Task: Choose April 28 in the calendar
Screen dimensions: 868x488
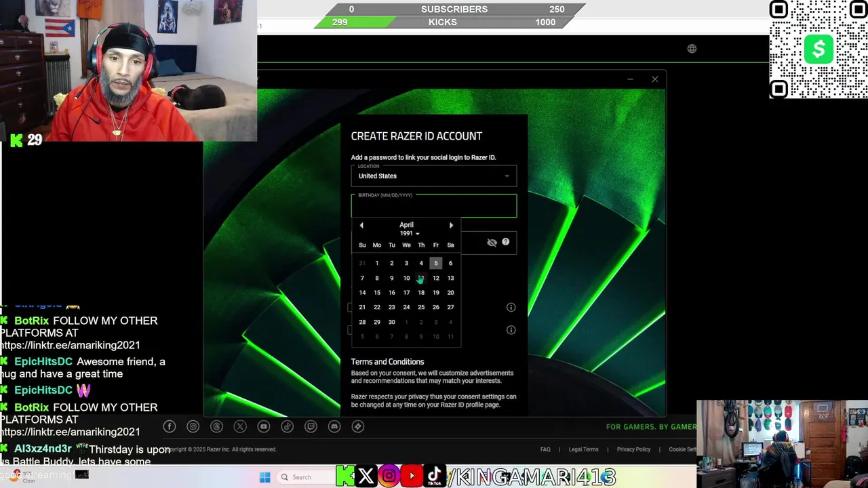Action: pos(362,322)
